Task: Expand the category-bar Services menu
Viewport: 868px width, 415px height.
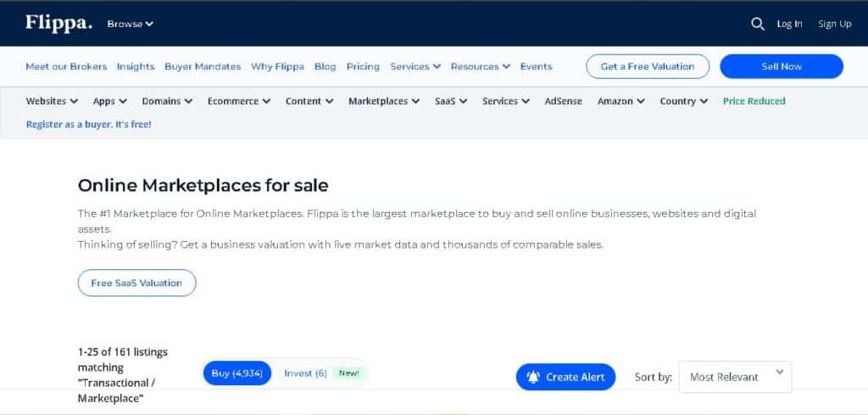Action: [506, 101]
